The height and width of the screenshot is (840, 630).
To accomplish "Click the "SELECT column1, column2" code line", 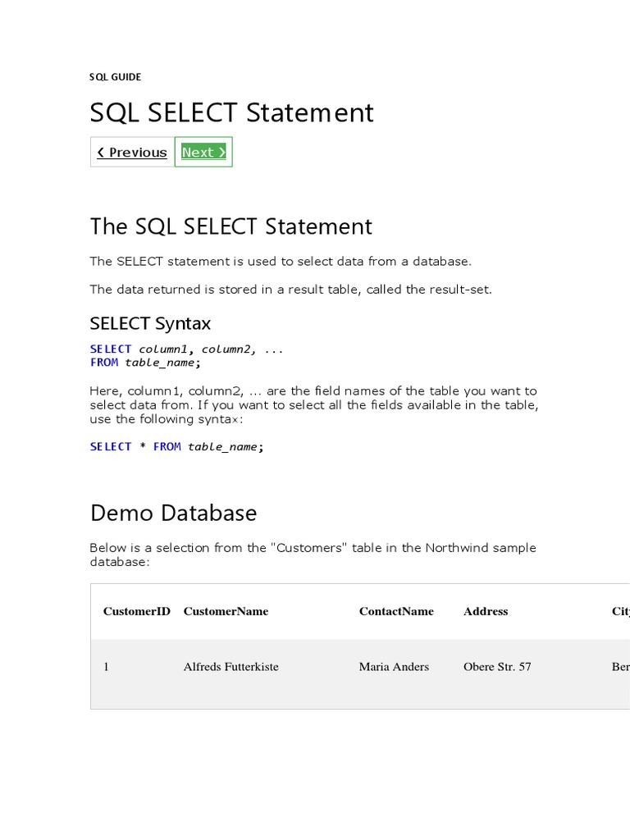I will (186, 349).
